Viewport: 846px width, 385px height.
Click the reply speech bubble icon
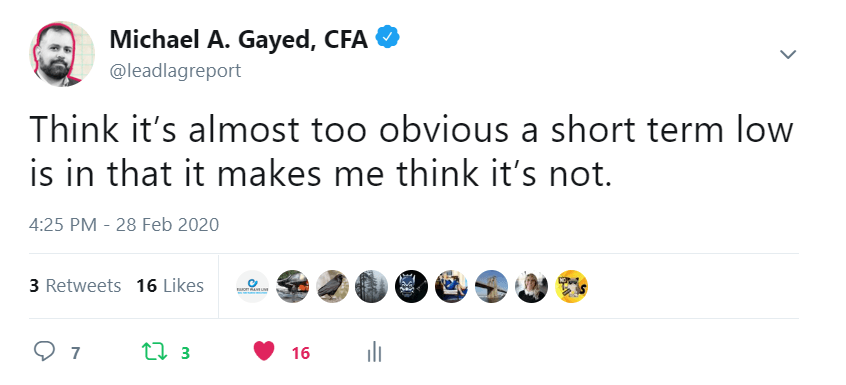tap(44, 352)
